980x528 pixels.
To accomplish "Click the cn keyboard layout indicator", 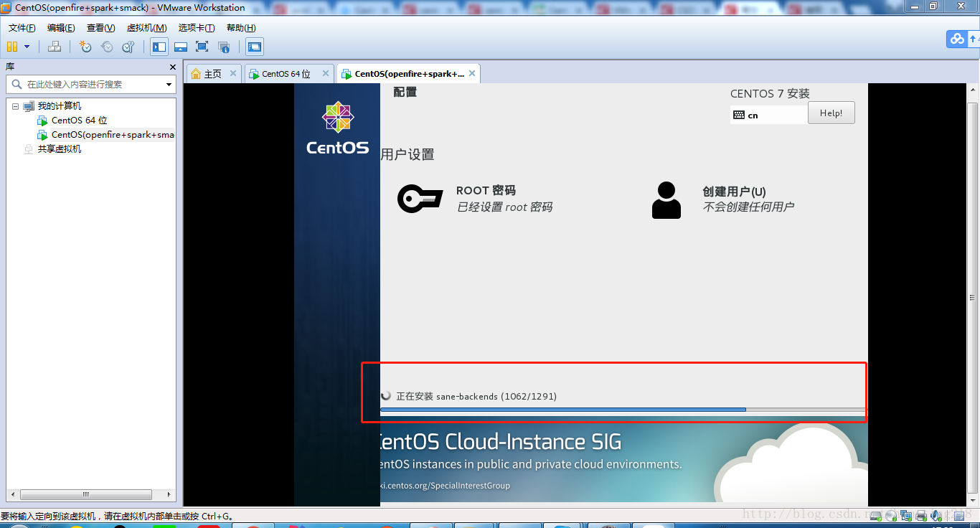I will click(x=768, y=115).
